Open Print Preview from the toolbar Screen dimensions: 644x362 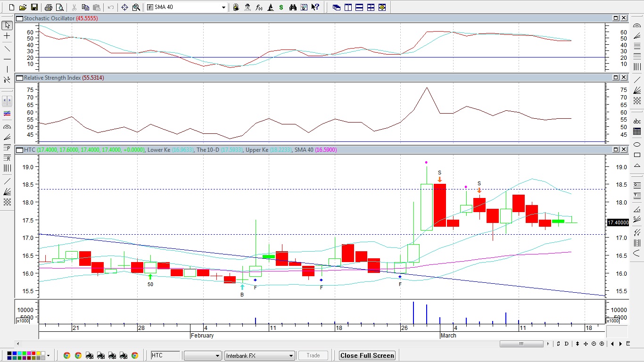pyautogui.click(x=59, y=8)
